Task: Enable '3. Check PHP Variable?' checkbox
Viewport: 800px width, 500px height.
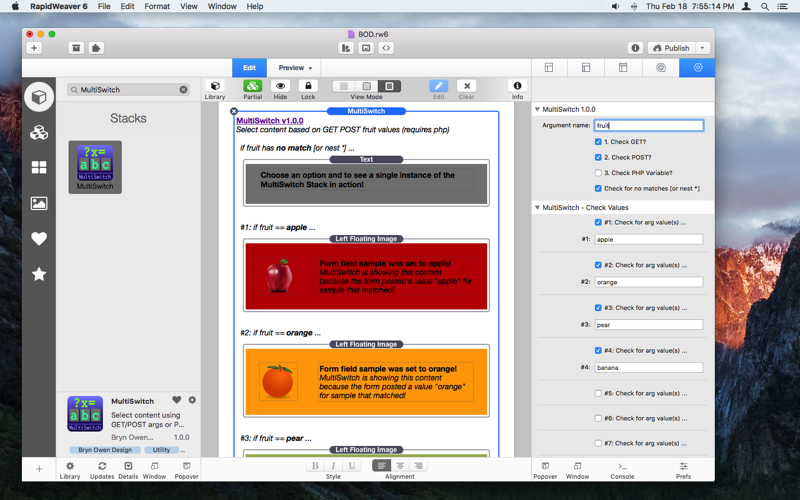Action: 598,172
